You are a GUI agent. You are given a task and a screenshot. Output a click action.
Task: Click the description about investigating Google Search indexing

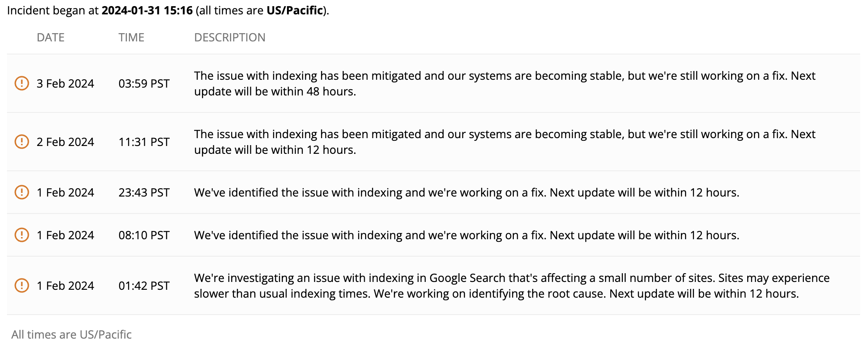tap(511, 286)
